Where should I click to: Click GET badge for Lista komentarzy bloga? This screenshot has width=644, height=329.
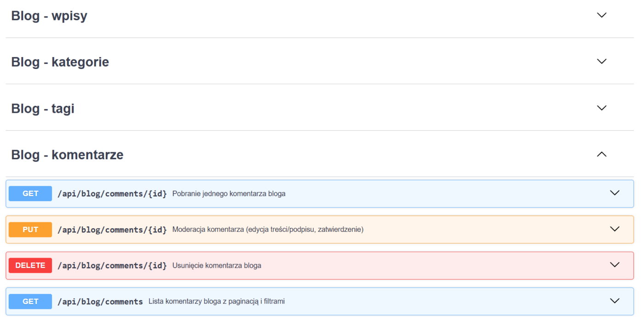coord(30,301)
